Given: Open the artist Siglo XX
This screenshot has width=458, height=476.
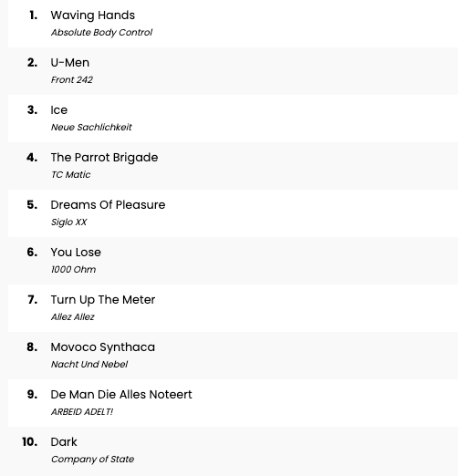Looking at the screenshot, I should pos(68,222).
